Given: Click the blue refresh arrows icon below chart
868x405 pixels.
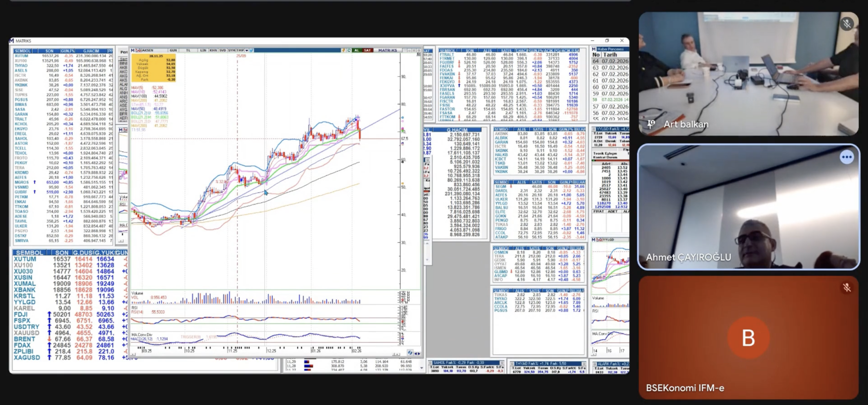Looking at the screenshot, I should [410, 353].
